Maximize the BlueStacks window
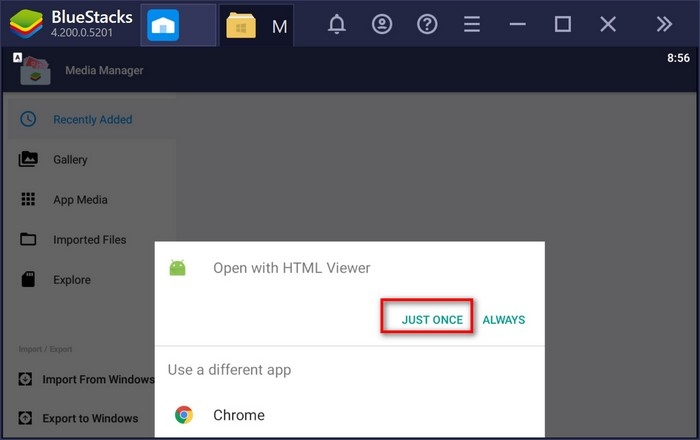 click(x=562, y=24)
